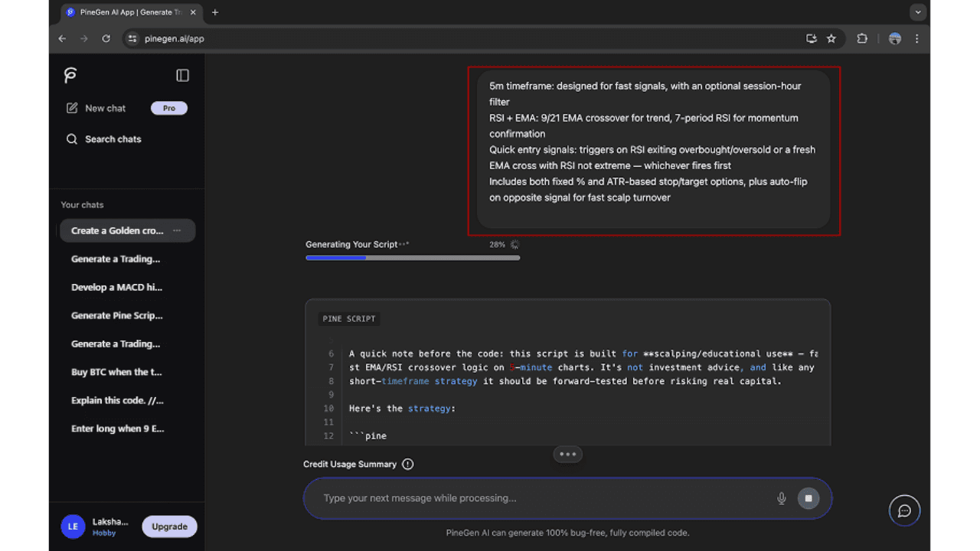Click the 28% progress label
Image resolution: width=980 pixels, height=551 pixels.
click(x=497, y=245)
